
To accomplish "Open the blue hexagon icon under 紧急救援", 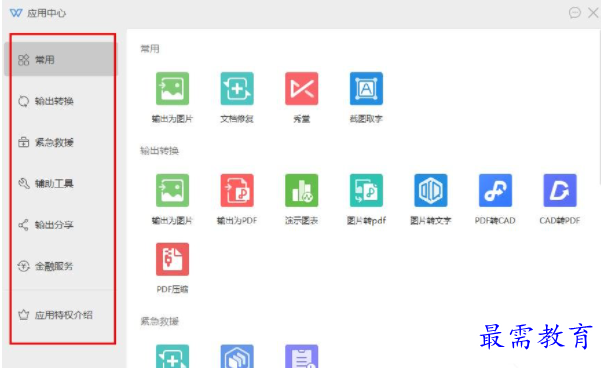I will pyautogui.click(x=237, y=356).
